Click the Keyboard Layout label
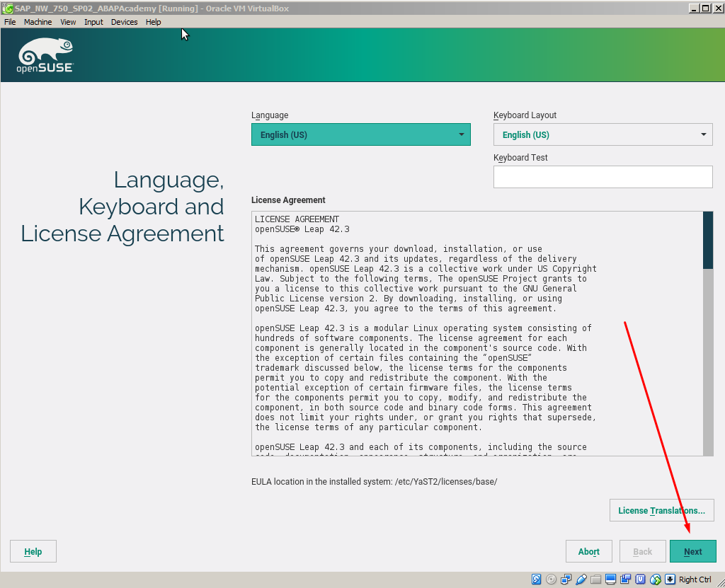Screen dimensions: 725x588 (x=525, y=115)
